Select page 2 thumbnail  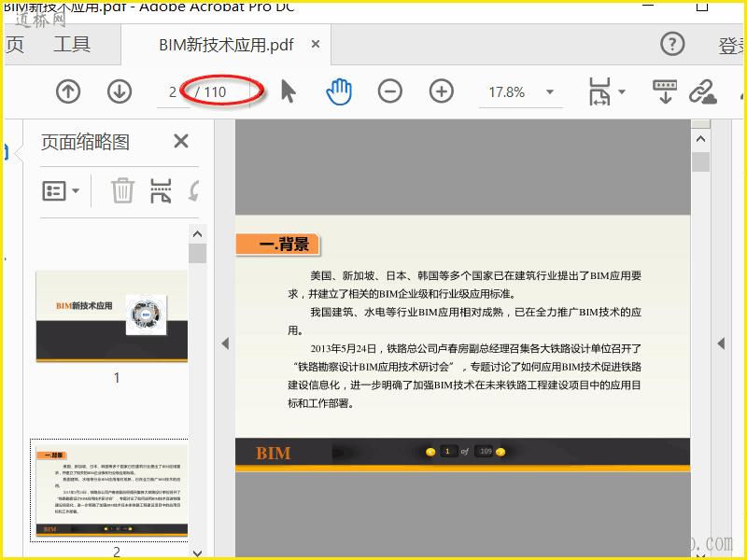[112, 491]
